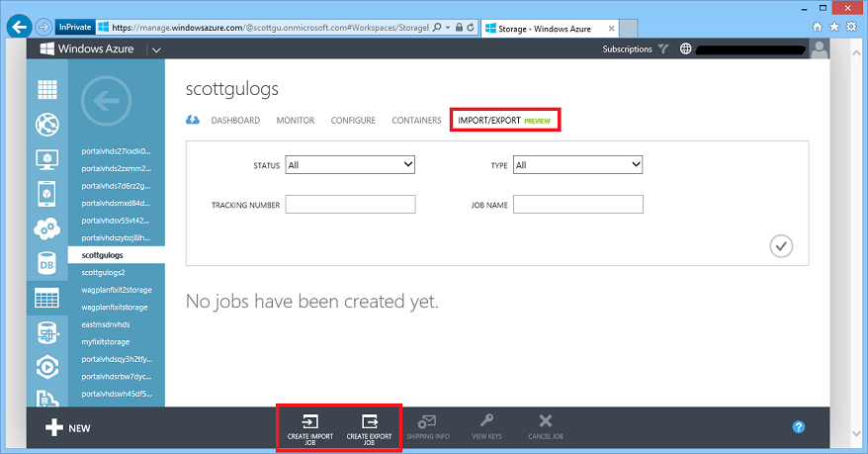The width and height of the screenshot is (868, 454).
Task: Close the Storage browser tab
Action: (x=611, y=29)
